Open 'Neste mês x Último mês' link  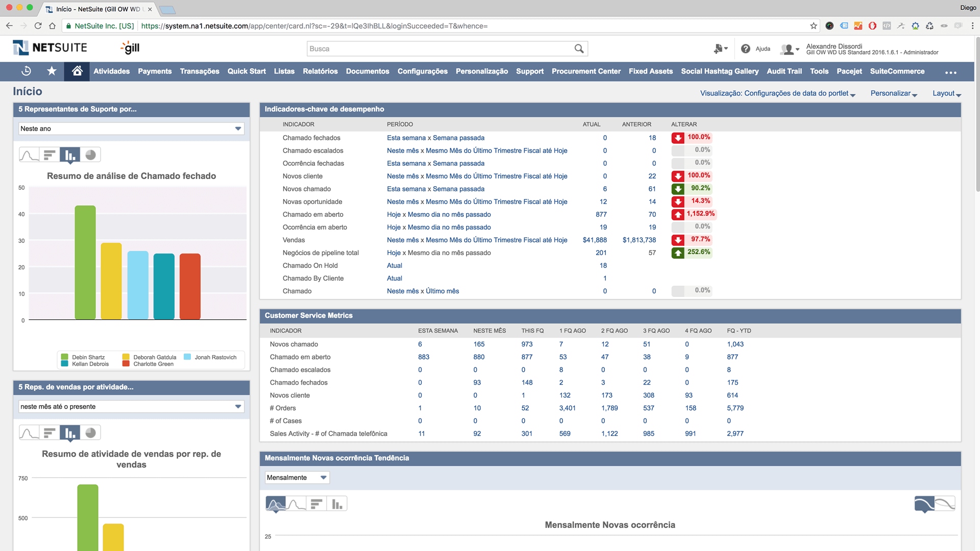423,291
